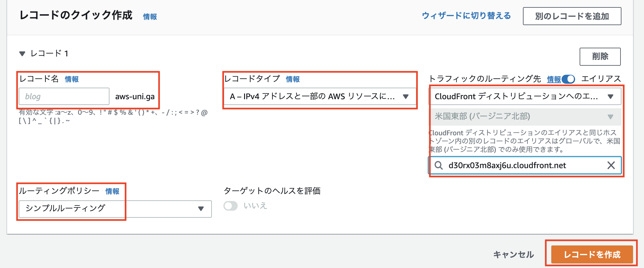Open CloudFront ディストリビューション endpoint dropdown
Screen dimensions: 644x268
pos(525,96)
